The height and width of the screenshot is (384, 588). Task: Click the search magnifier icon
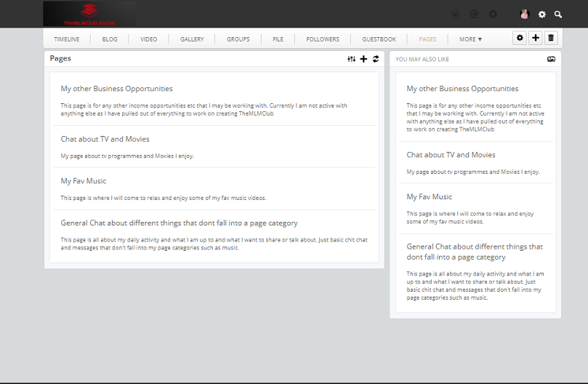[x=558, y=15]
